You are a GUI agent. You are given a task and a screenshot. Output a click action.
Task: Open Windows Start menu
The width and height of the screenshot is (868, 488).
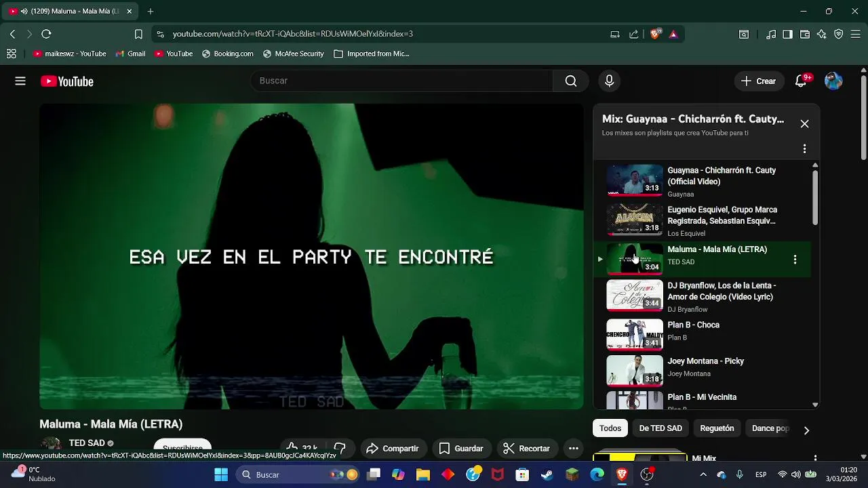point(221,474)
